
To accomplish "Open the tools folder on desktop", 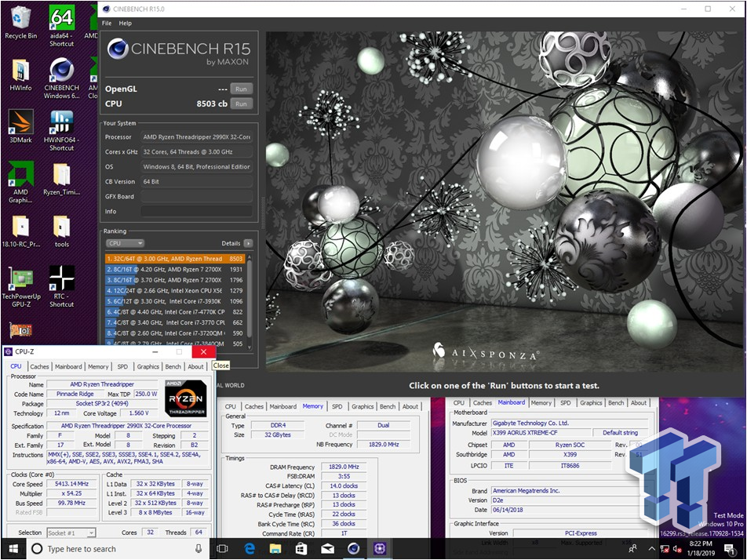I will (61, 231).
